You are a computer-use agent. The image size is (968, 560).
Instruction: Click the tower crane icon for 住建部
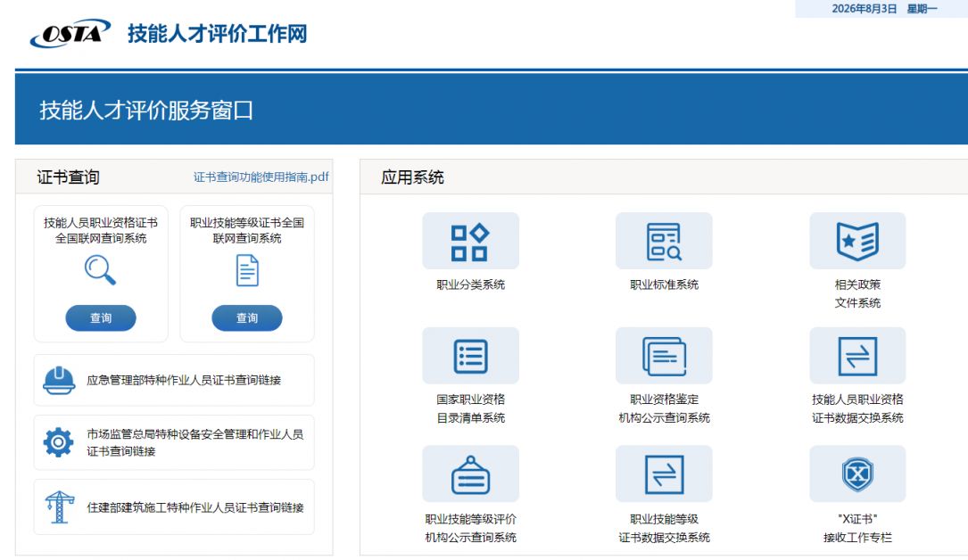[x=59, y=507]
